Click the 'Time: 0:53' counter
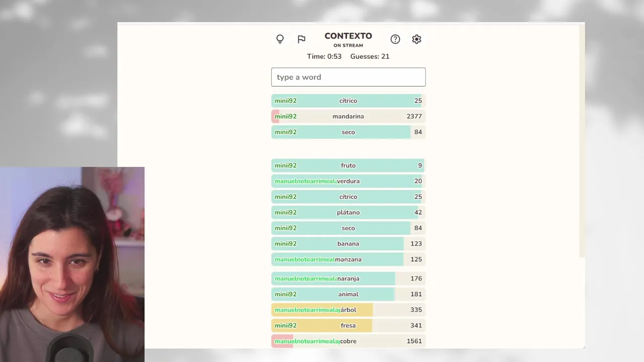This screenshot has width=644, height=362. 324,56
